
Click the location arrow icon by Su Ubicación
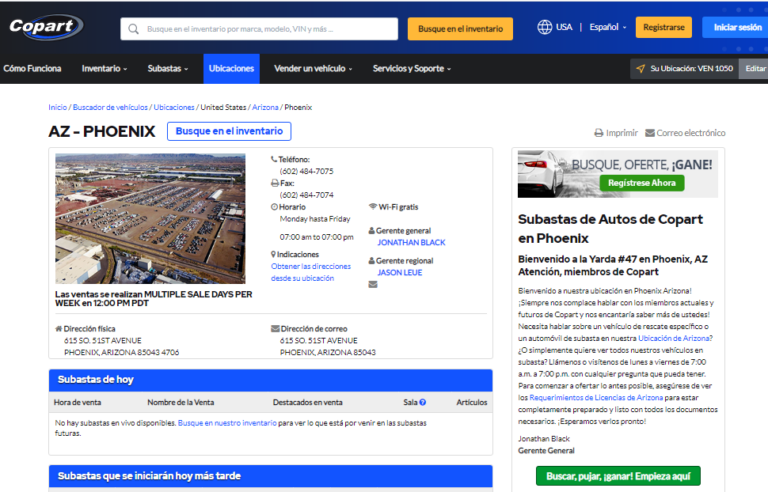pos(640,69)
